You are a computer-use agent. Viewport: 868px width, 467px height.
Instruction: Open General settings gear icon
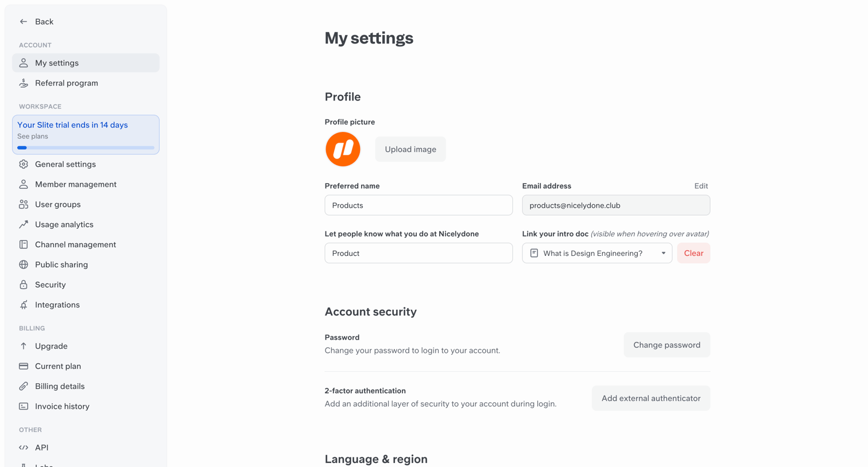[x=24, y=164]
